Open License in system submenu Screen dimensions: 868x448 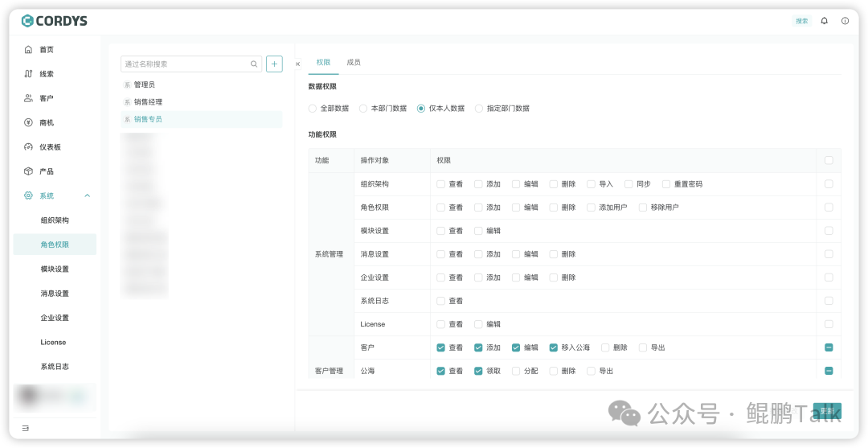(x=55, y=342)
